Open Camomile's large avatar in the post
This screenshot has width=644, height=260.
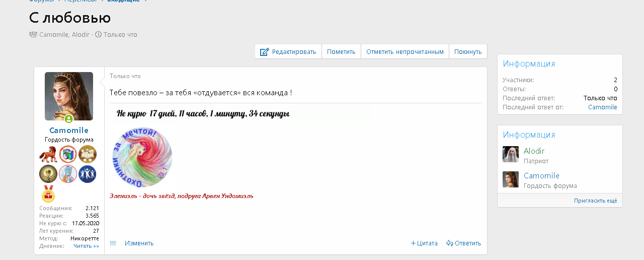69,96
